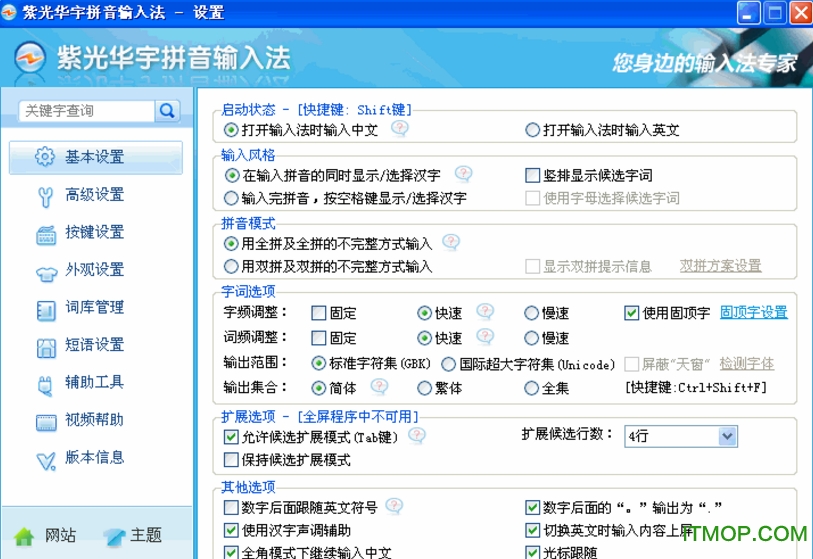
Task: Click the green house 网站 icon
Action: [24, 536]
